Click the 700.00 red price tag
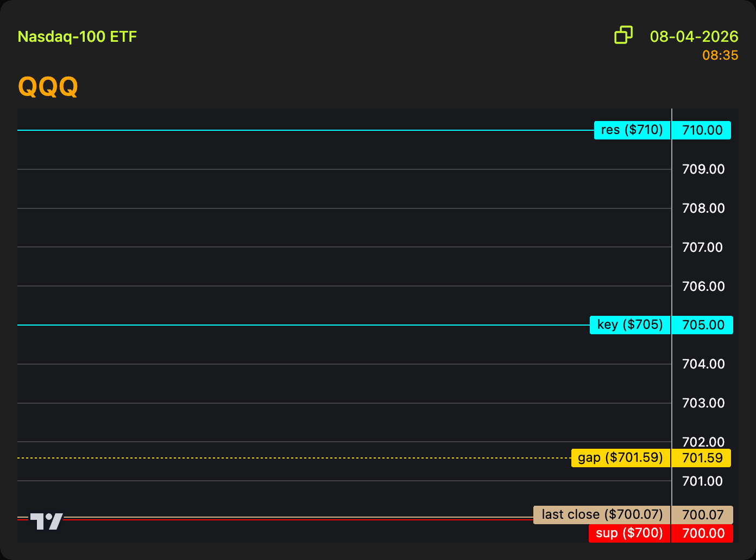 click(x=702, y=533)
